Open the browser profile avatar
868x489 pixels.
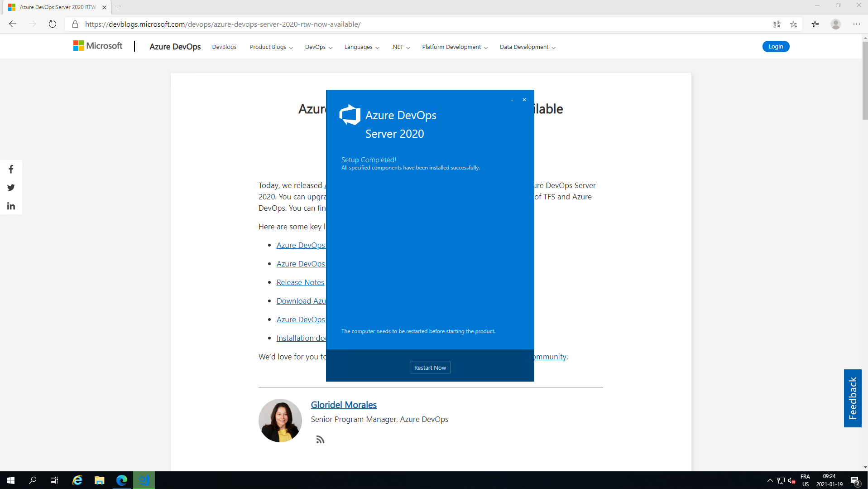point(835,24)
